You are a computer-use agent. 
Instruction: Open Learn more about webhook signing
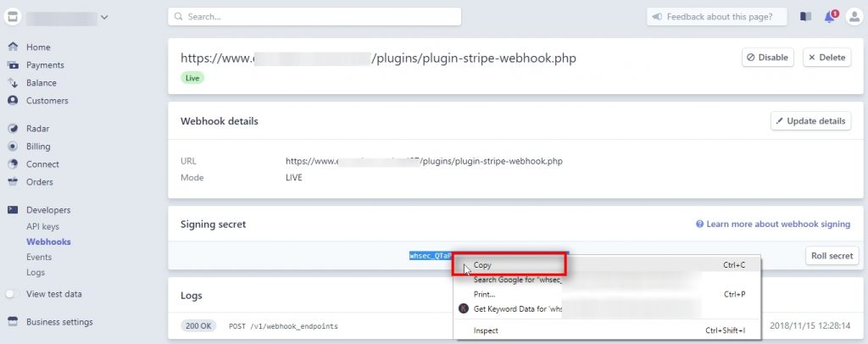click(772, 225)
